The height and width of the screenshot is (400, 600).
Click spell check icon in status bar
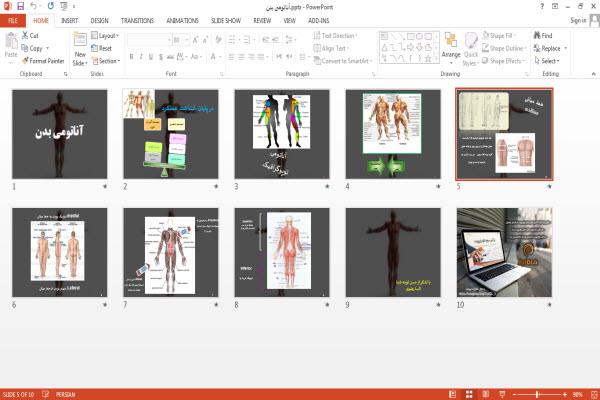pos(45,394)
